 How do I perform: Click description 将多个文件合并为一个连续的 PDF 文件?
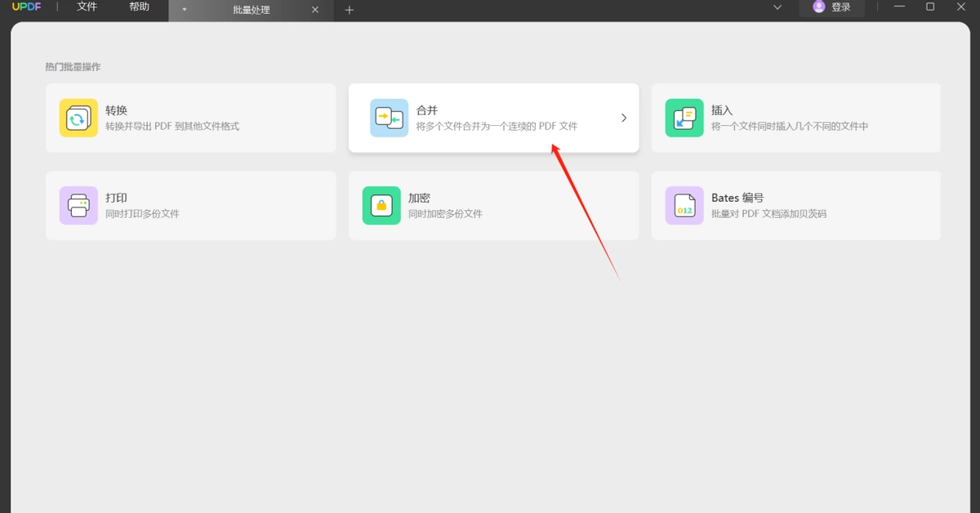(x=497, y=127)
